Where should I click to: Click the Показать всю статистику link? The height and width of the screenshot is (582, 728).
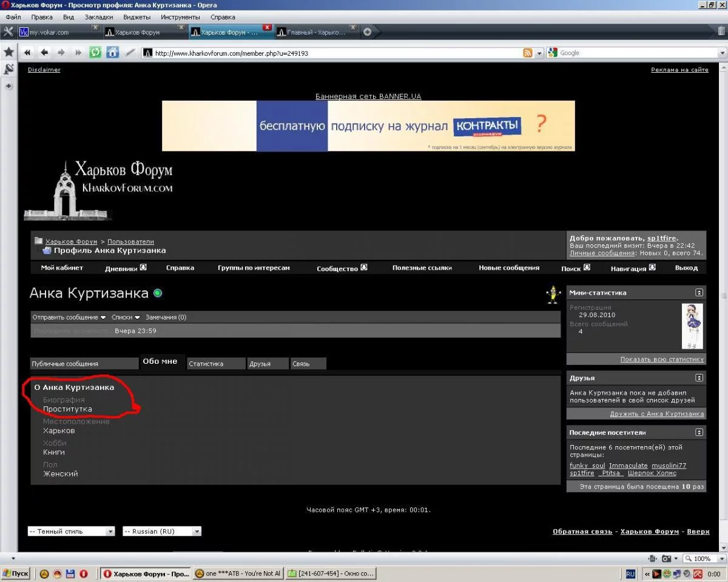pyautogui.click(x=662, y=360)
